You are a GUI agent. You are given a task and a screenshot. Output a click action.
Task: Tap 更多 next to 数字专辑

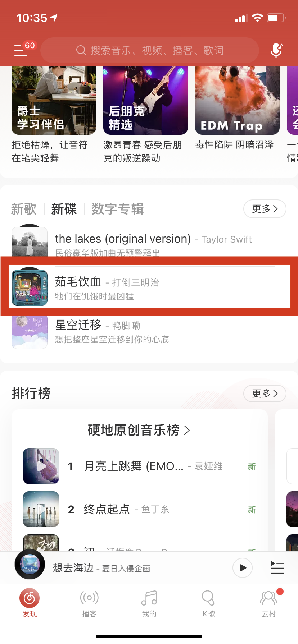click(x=265, y=209)
